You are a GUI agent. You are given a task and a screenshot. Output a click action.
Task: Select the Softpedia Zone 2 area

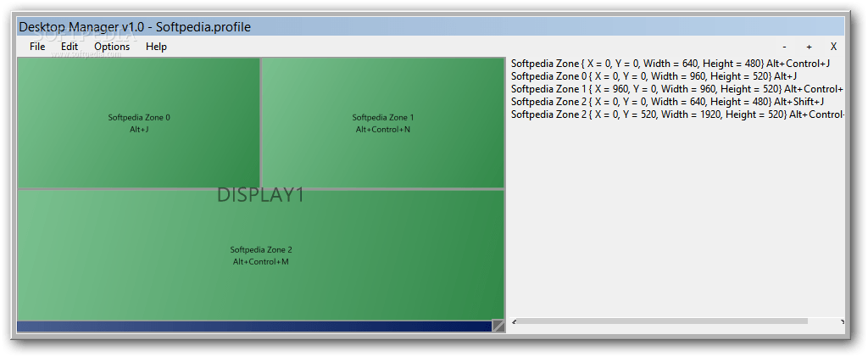(x=261, y=255)
